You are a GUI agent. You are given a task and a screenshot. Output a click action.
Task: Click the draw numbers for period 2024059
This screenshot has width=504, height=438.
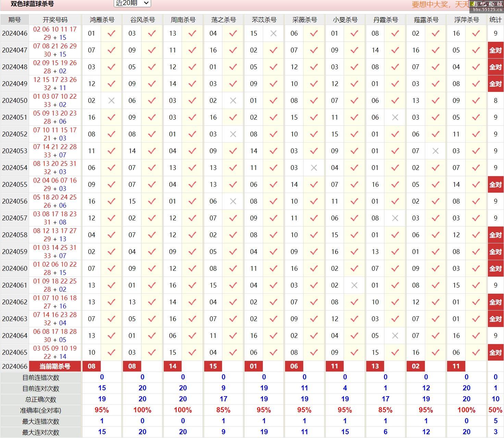tap(55, 252)
